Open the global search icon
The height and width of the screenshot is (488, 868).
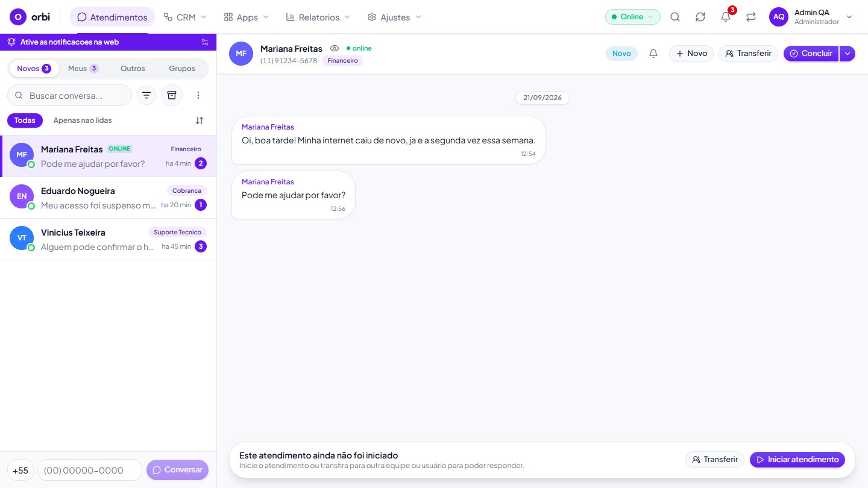pos(675,17)
